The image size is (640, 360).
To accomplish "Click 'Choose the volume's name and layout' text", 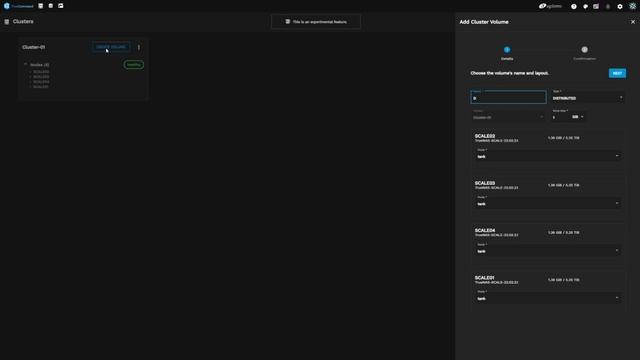I will tap(509, 73).
